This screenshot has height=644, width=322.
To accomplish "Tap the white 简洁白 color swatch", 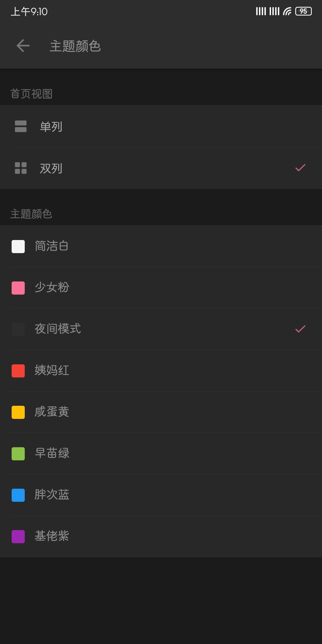I will tap(18, 247).
